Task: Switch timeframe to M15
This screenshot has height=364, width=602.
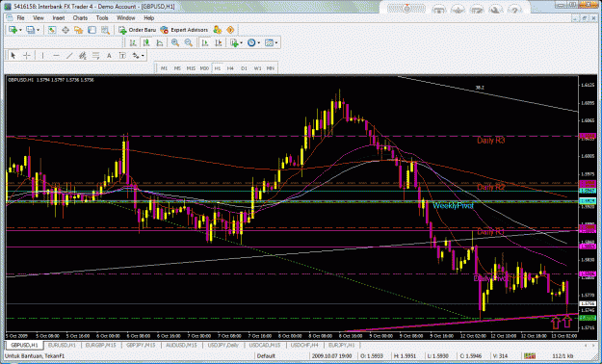Action: pos(191,68)
